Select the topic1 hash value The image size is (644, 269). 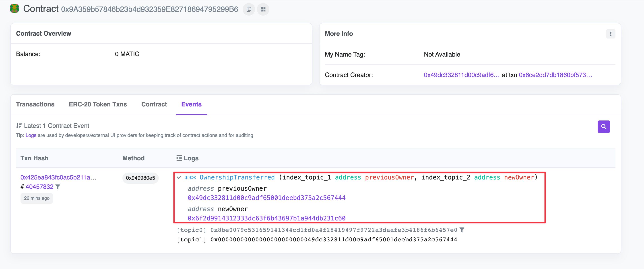pos(334,240)
